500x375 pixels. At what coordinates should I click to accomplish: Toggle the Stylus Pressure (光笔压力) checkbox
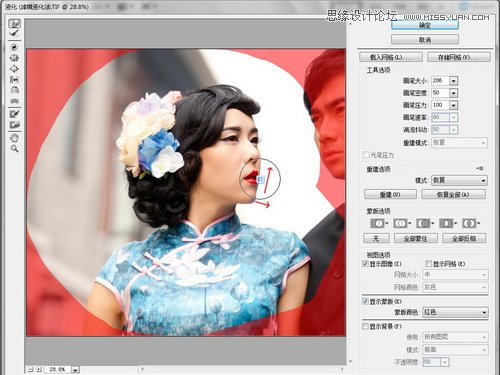(366, 155)
